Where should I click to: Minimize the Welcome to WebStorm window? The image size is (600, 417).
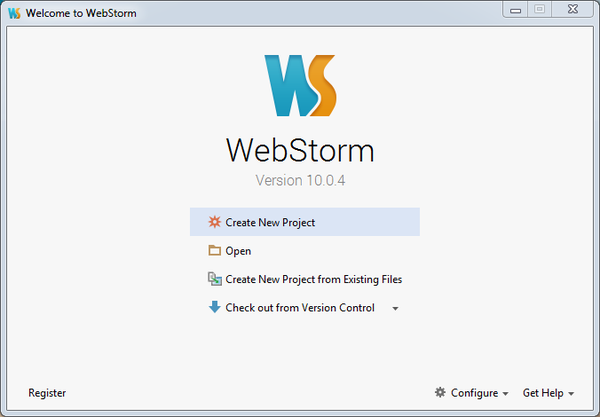point(517,10)
